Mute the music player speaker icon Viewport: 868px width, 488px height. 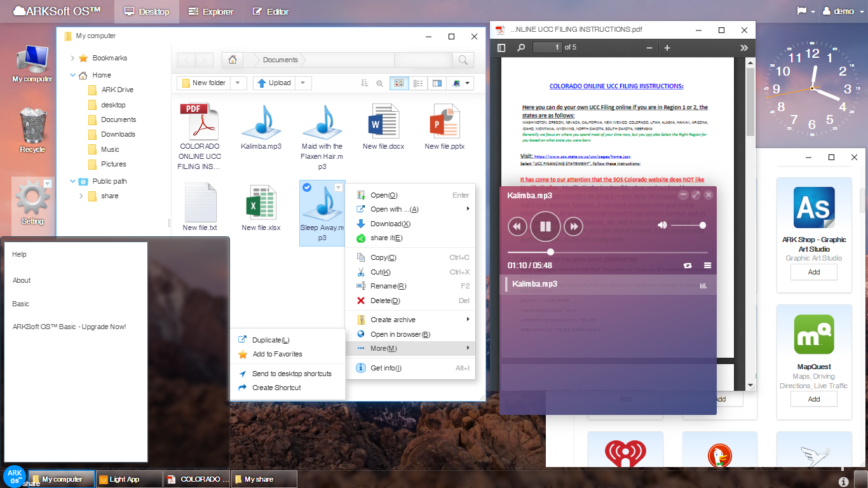[x=662, y=226]
